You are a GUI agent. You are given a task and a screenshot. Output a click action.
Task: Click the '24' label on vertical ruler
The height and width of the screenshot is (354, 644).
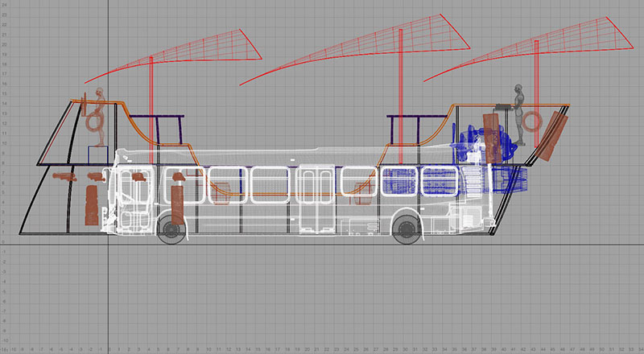point(4,5)
